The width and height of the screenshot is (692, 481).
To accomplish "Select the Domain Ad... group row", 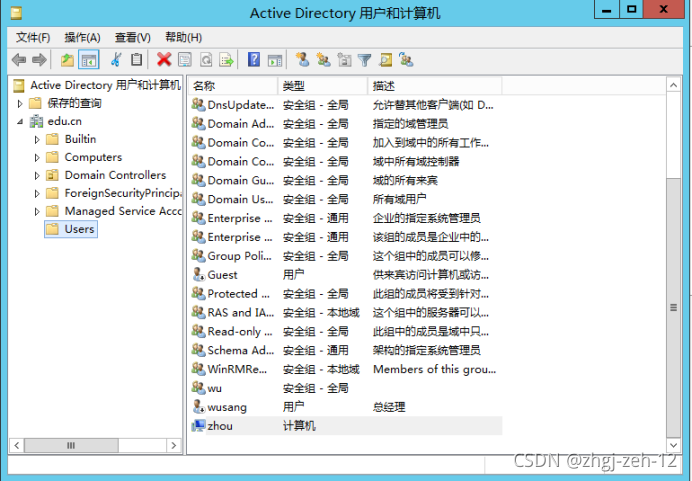I will pos(346,124).
